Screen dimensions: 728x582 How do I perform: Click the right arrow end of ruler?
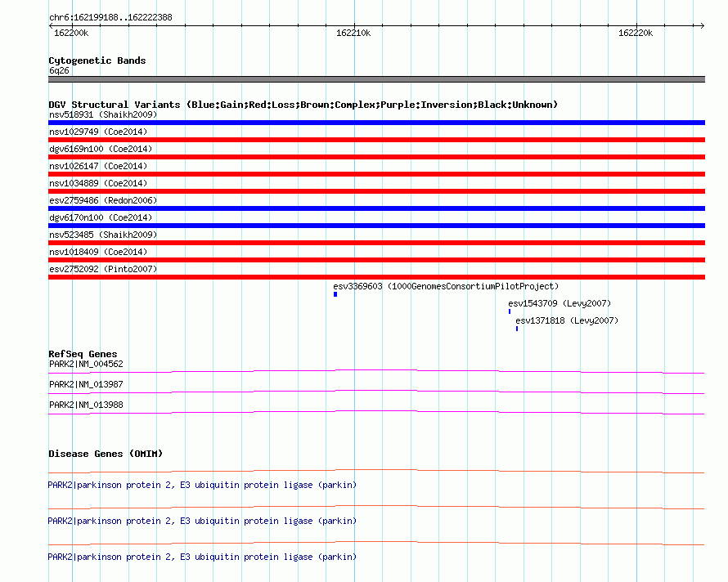[702, 25]
